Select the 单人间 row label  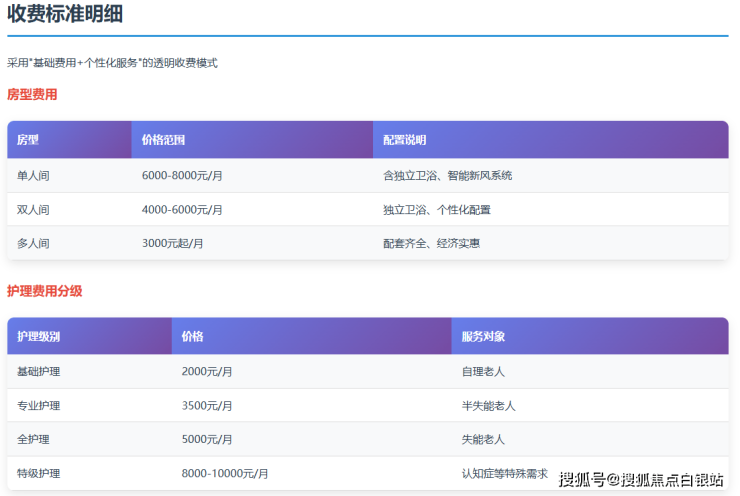click(33, 176)
